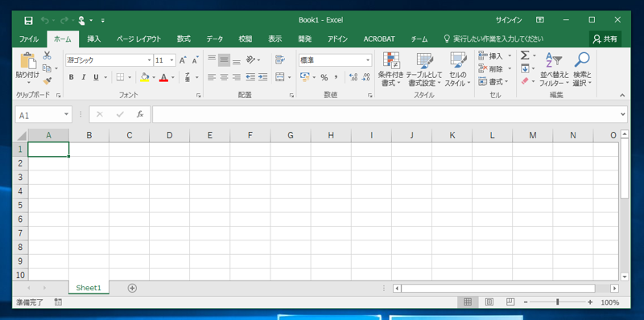Toggle Italic formatting
This screenshot has height=320, width=644.
point(84,77)
